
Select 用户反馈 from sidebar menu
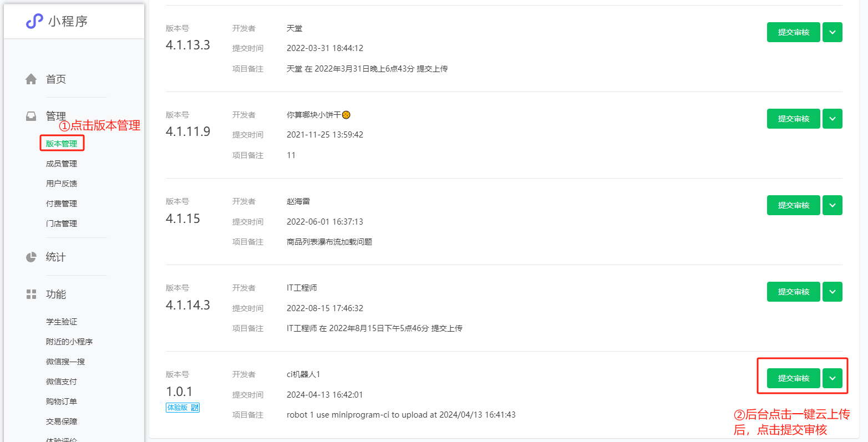coord(62,184)
